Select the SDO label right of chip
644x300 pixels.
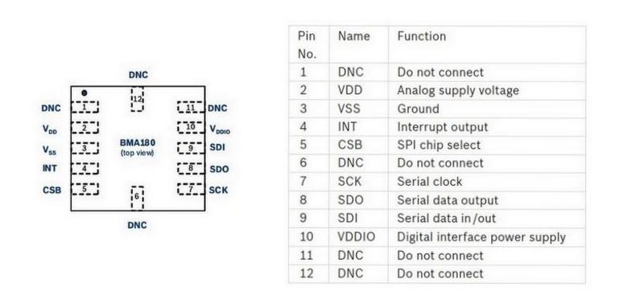(x=219, y=169)
